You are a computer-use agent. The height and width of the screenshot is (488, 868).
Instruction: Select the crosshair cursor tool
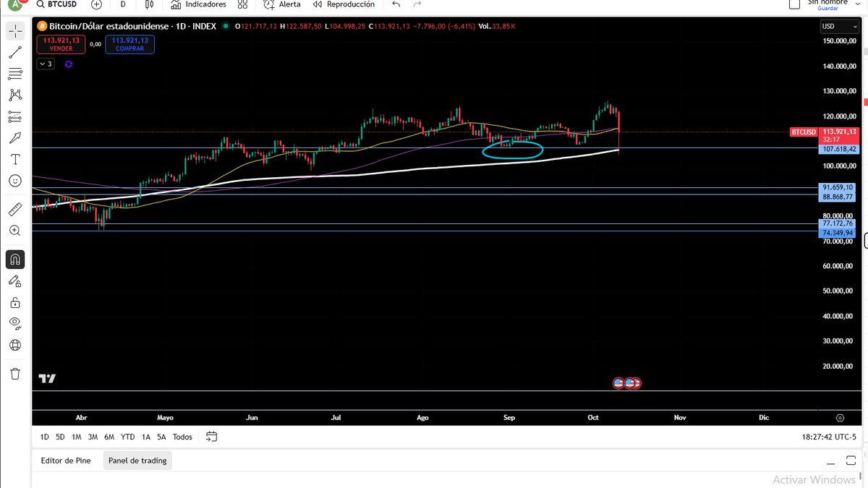[x=15, y=31]
